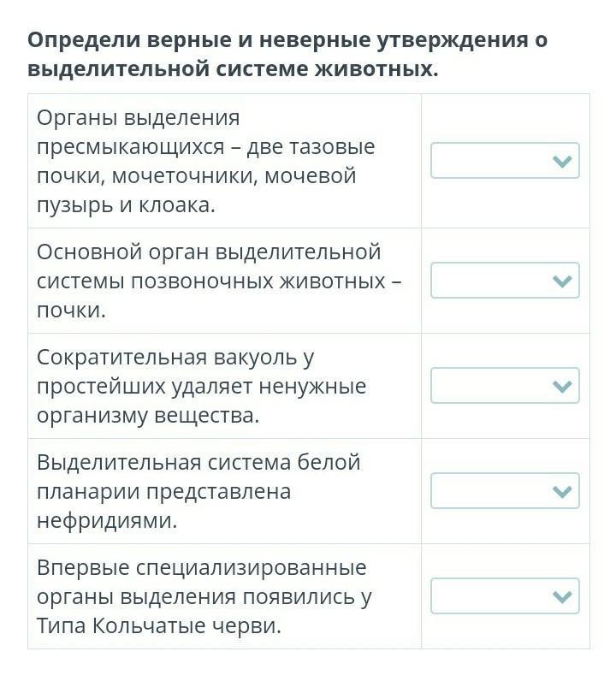This screenshot has width=616, height=699.
Task: Select the statement about белой планарии нефридиями
Action: click(198, 491)
